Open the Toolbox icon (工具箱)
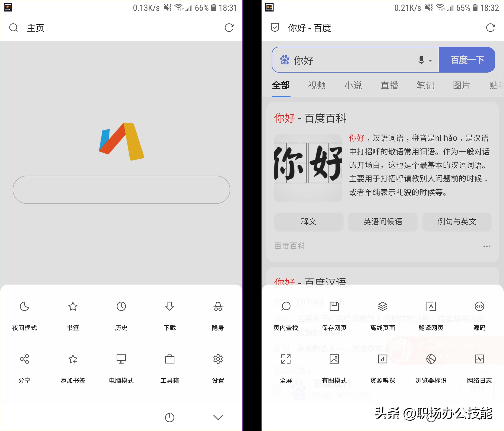 click(x=170, y=359)
